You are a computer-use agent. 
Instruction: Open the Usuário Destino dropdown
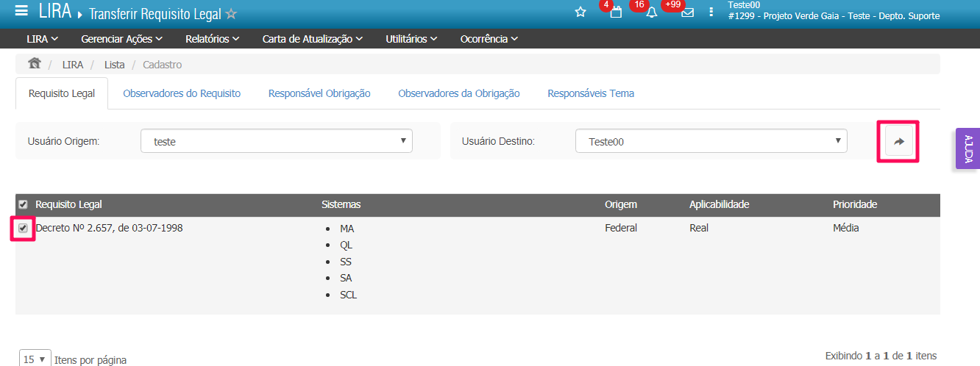711,141
